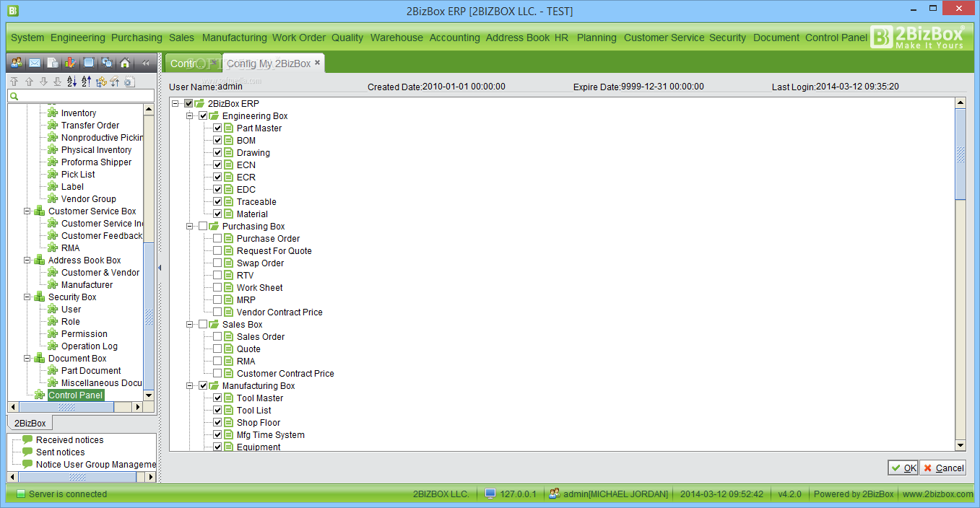This screenshot has height=508, width=980.
Task: Open the Accounting menu
Action: 454,38
